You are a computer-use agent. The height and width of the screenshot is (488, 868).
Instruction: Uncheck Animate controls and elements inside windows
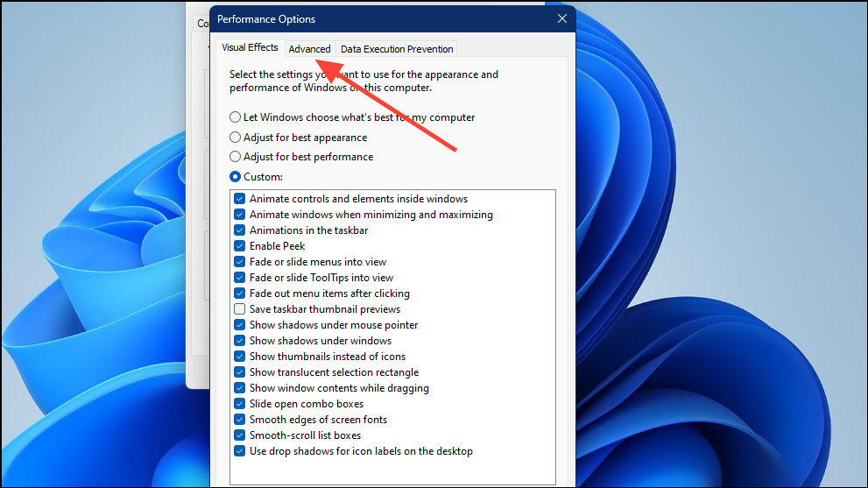tap(240, 199)
